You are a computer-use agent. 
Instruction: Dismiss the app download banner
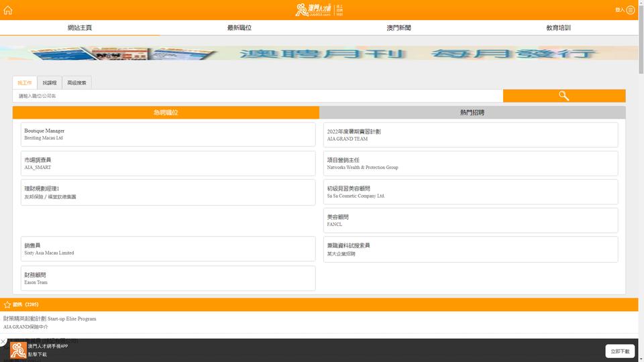pyautogui.click(x=3, y=341)
